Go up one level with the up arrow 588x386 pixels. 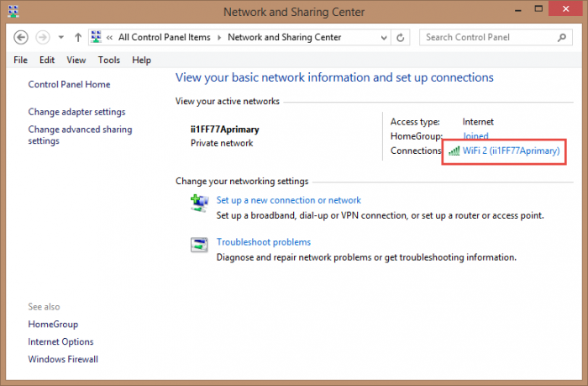(78, 38)
